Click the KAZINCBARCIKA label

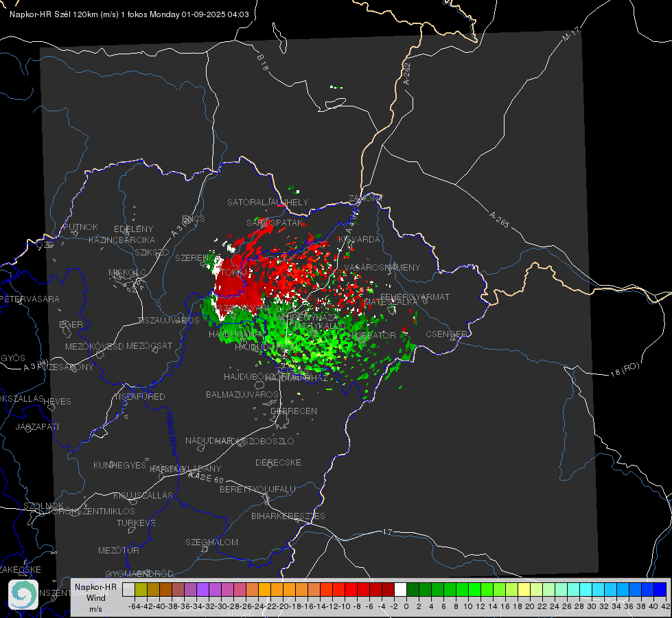coord(121,240)
